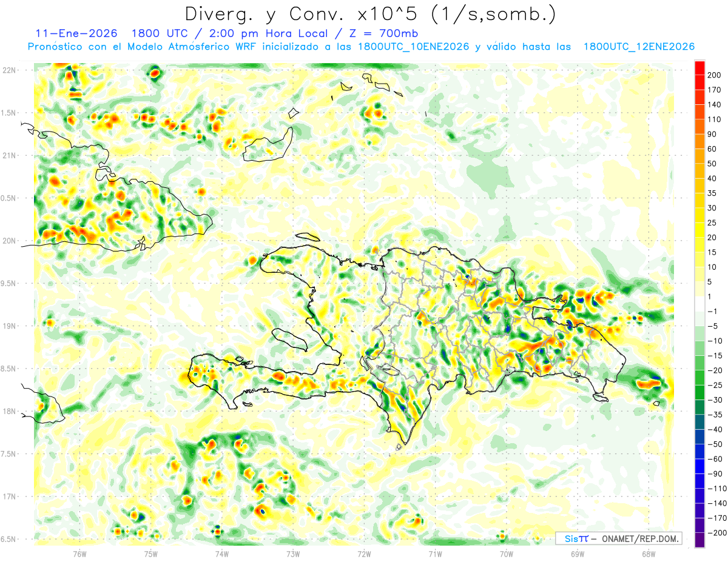Click the "170" value on the color scale
This screenshot has width=728, height=562.
(x=714, y=90)
